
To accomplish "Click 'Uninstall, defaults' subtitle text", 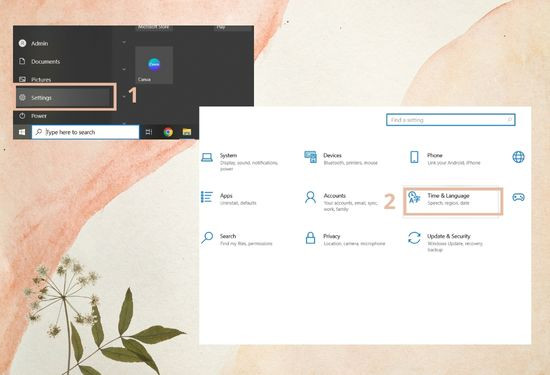I will point(238,203).
